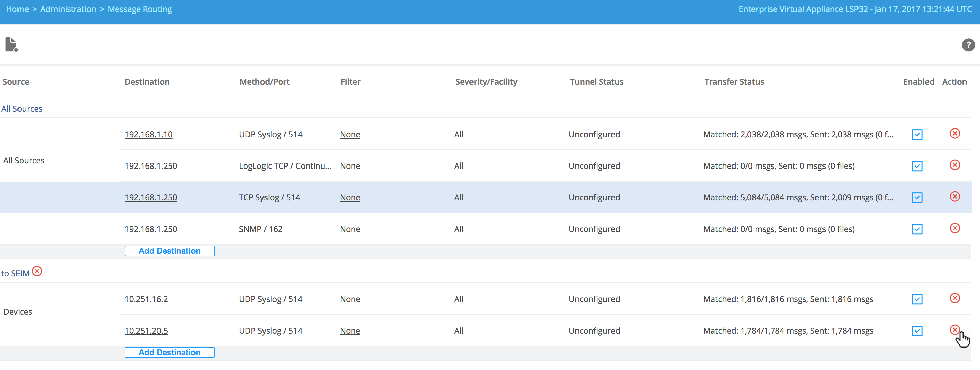980x370 pixels.
Task: Click the None filter link for 192.168.1.10
Action: point(350,134)
